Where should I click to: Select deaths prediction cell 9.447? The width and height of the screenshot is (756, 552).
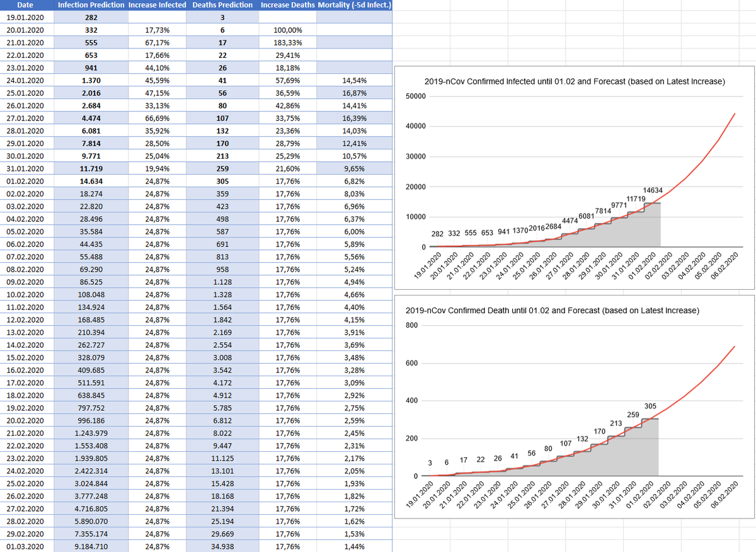coord(222,446)
